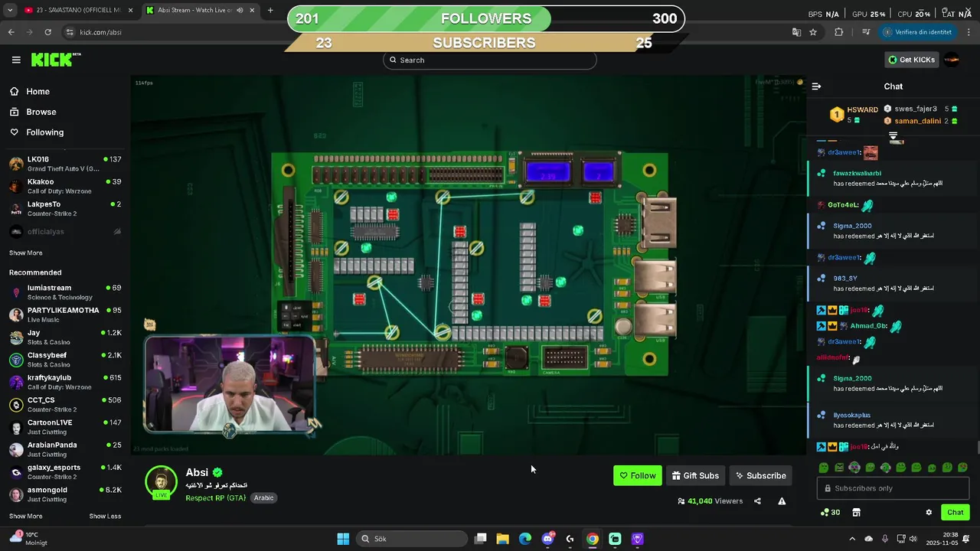This screenshot has height=551, width=980.
Task: Click Windows taskbar Sök search box
Action: [413, 539]
